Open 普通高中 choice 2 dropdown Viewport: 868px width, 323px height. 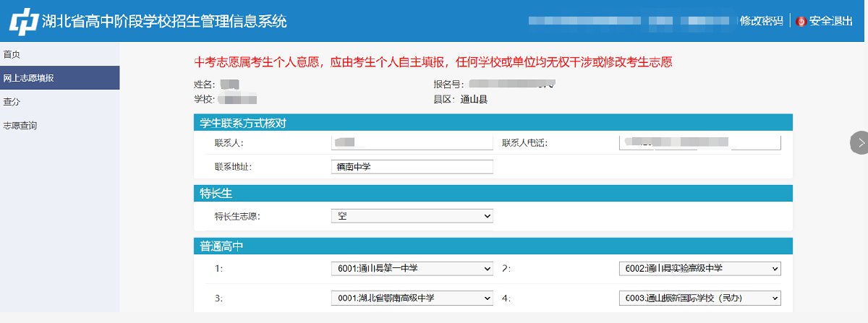tap(700, 269)
